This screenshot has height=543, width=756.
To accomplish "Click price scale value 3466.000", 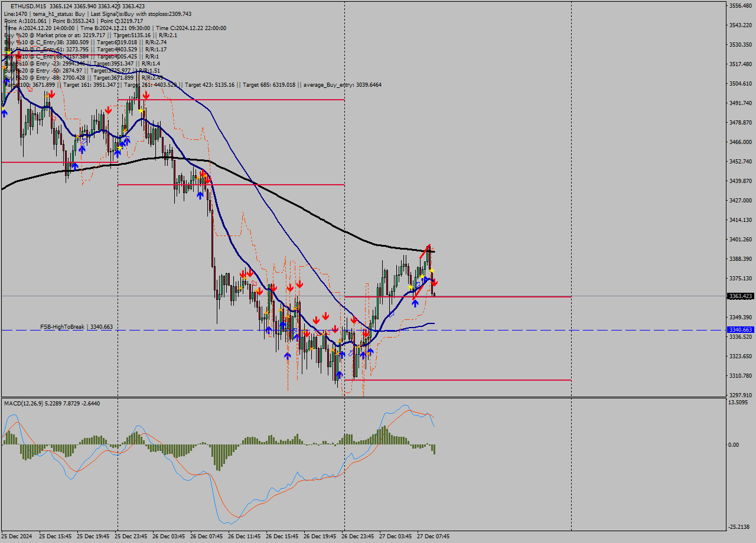I will click(740, 142).
